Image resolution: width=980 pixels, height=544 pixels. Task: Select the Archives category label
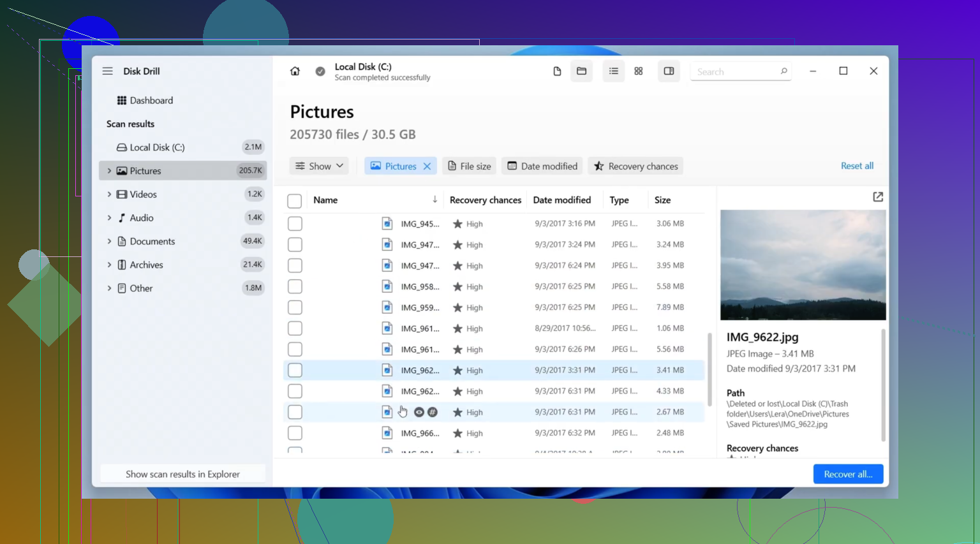147,265
